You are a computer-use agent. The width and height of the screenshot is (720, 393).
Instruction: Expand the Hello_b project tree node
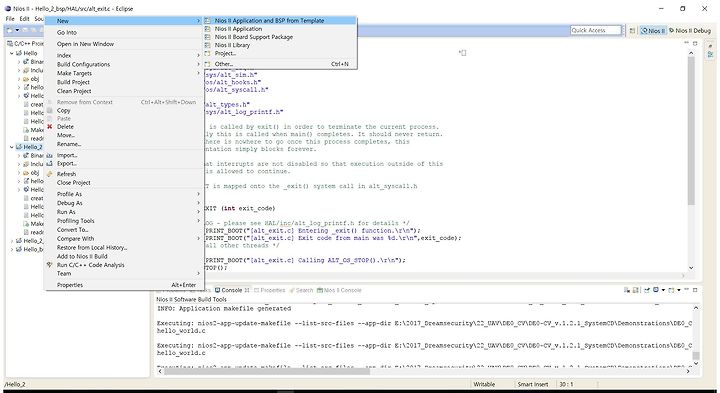(11, 249)
